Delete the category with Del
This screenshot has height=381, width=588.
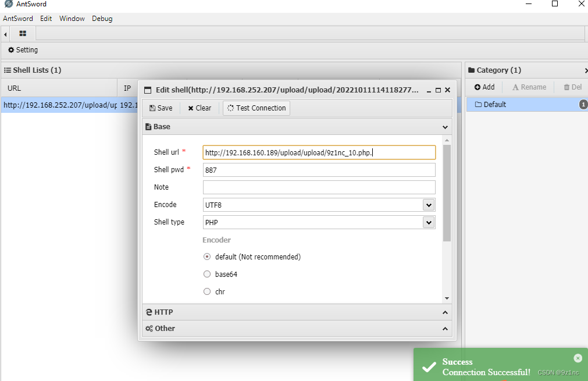coord(573,87)
